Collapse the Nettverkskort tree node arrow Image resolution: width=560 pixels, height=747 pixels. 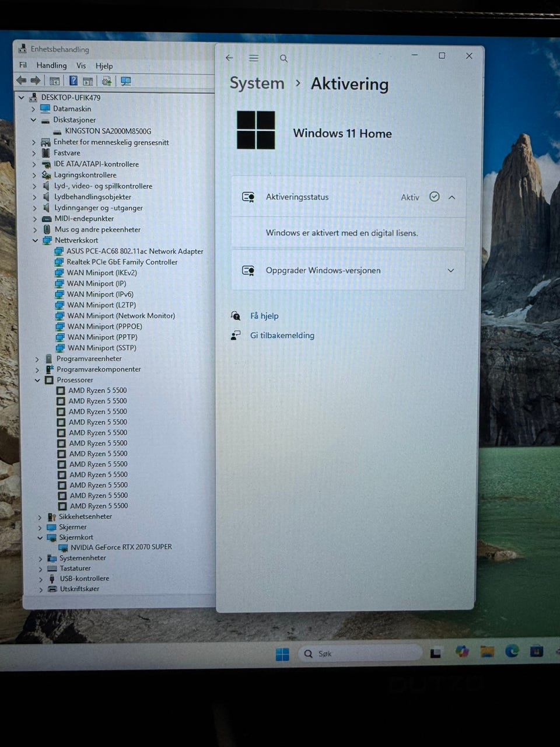click(x=35, y=240)
